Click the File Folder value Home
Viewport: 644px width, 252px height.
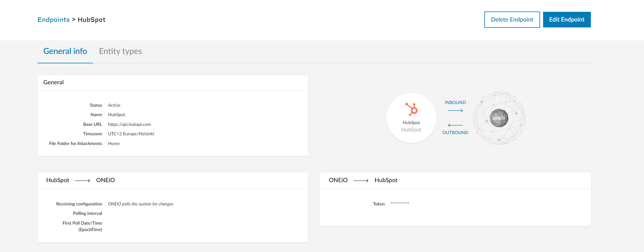114,144
